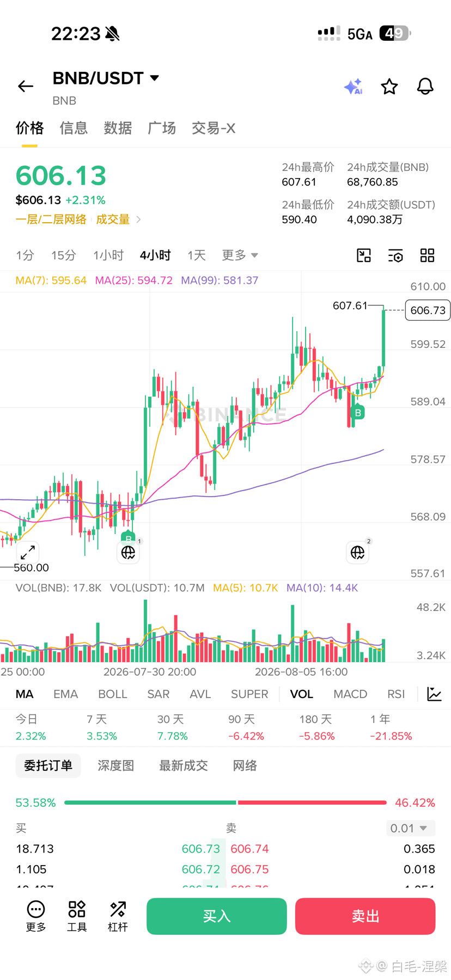This screenshot has width=451, height=980.
Task: Open the 工具 tools icon
Action: coord(77,916)
